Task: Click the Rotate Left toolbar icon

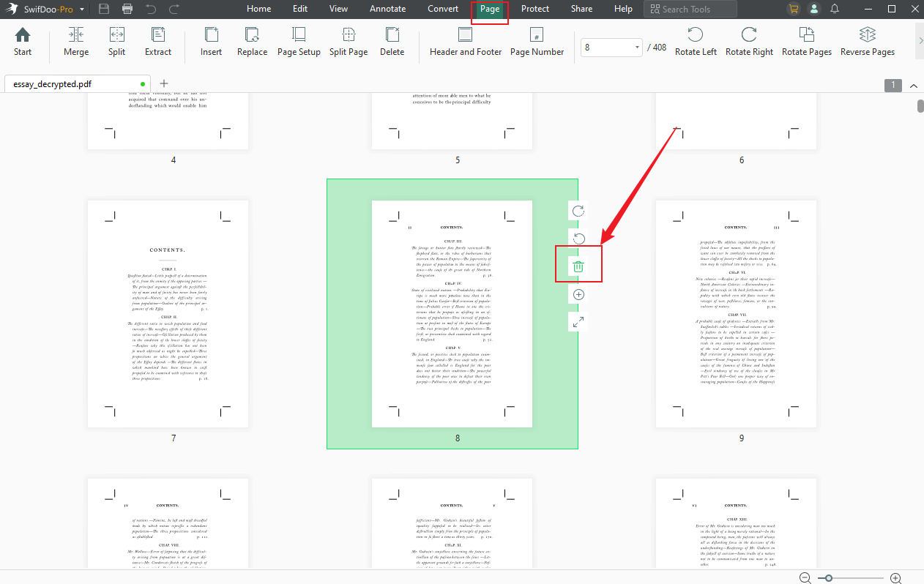Action: coord(695,42)
